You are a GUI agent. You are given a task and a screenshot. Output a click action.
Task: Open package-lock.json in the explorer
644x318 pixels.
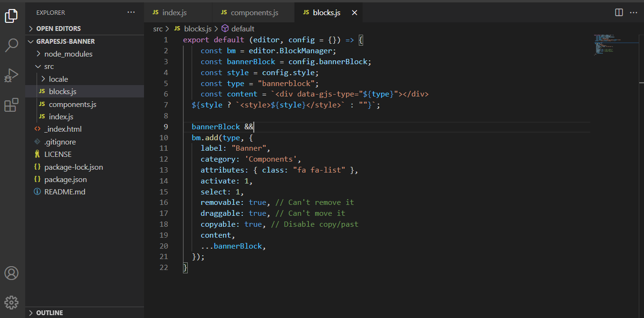point(85,167)
